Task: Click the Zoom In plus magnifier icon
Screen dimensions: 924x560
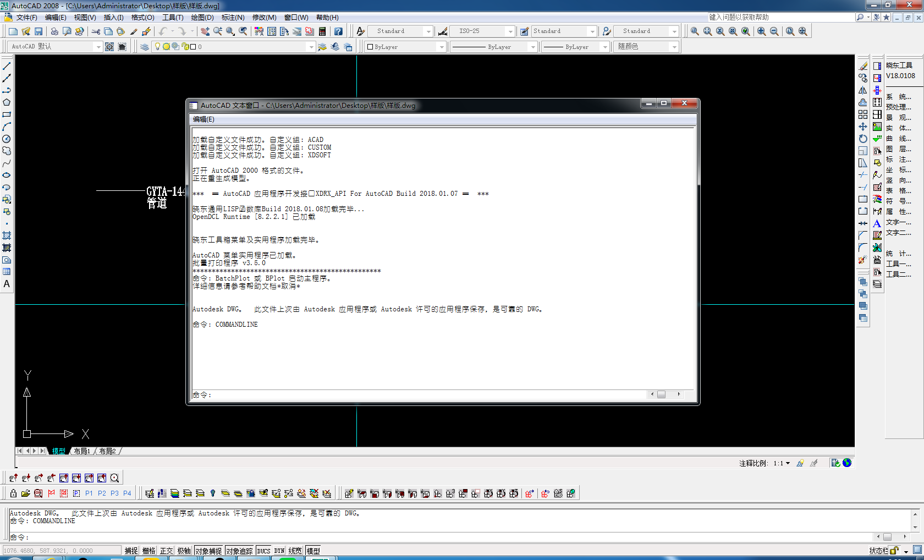Action: pyautogui.click(x=761, y=31)
